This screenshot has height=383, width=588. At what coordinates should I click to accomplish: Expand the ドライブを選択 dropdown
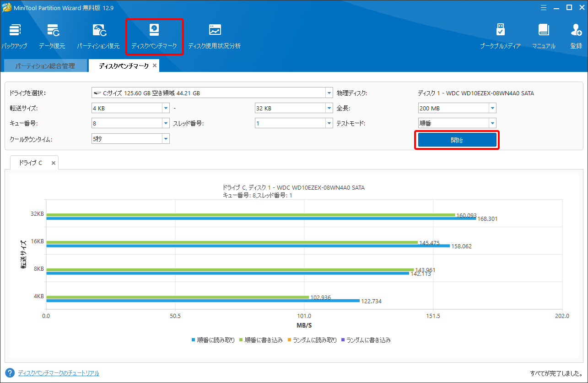329,93
